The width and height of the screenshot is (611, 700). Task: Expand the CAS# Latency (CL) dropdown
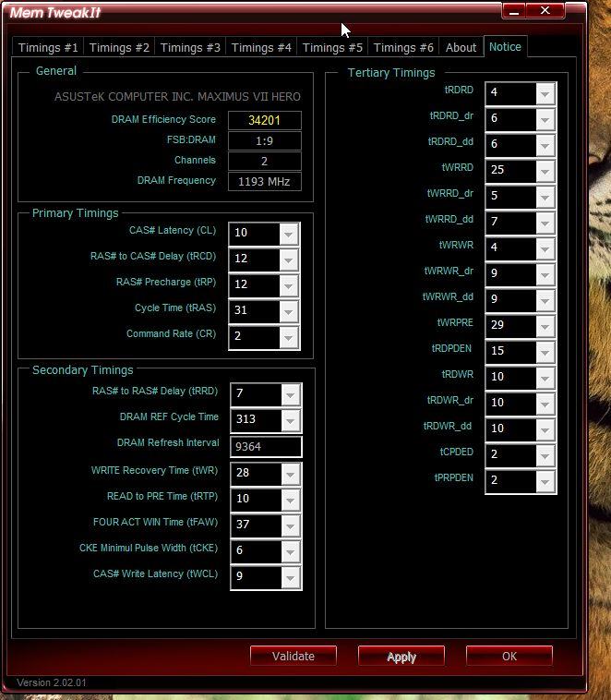click(x=288, y=234)
